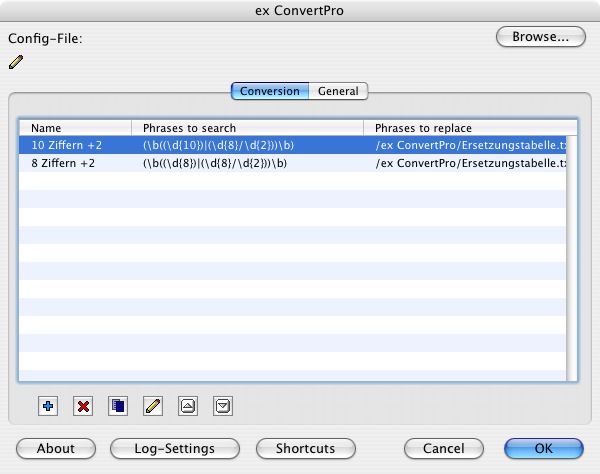The width and height of the screenshot is (600, 474).
Task: Move the selected entry down with the down-arrow icon
Action: point(223,406)
